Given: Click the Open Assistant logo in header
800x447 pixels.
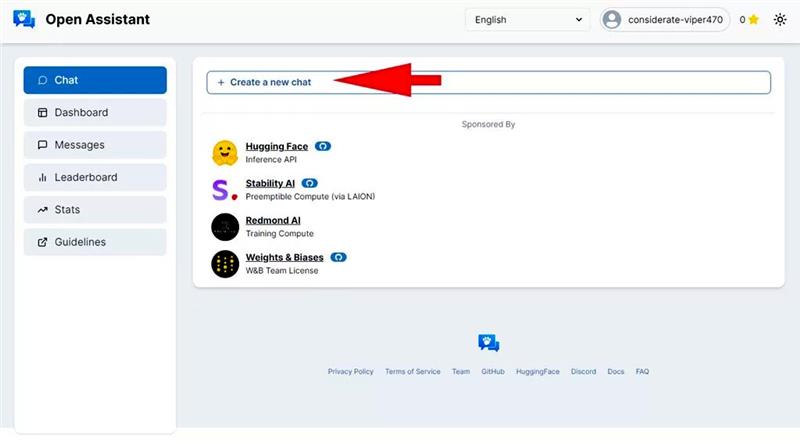Looking at the screenshot, I should point(24,19).
